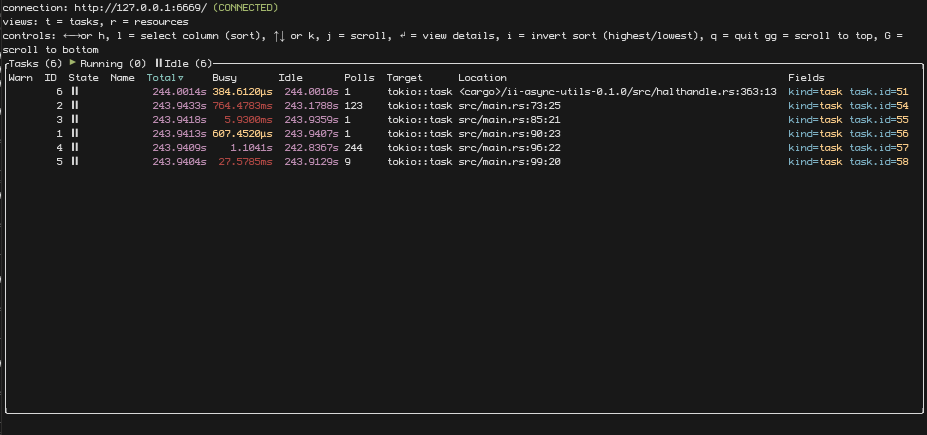Click busy value 764.4783ms
Viewport: 927px width, 435px height.
coord(242,106)
